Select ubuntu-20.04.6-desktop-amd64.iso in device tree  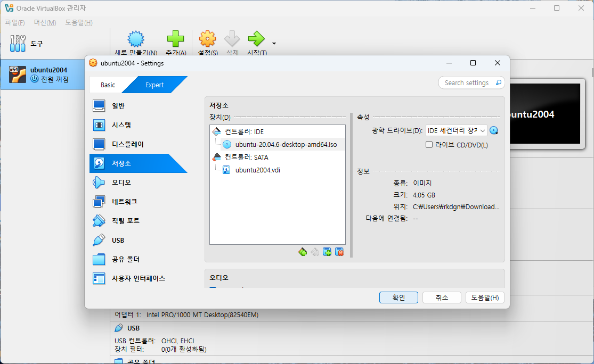(x=286, y=145)
